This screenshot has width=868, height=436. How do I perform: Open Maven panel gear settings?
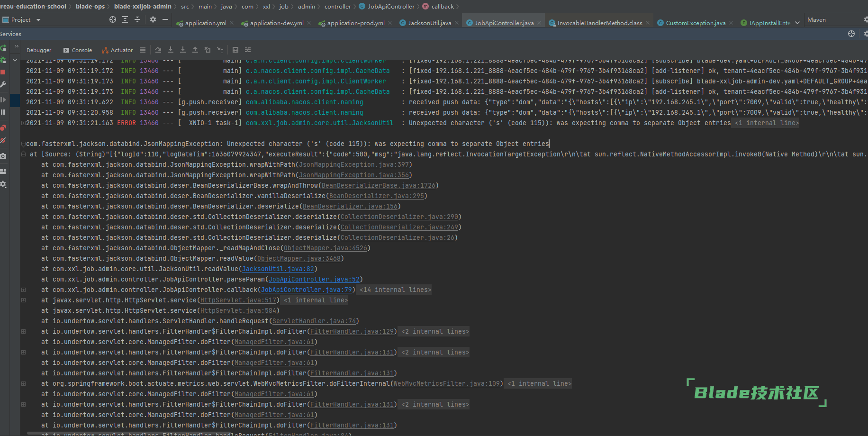[865, 20]
